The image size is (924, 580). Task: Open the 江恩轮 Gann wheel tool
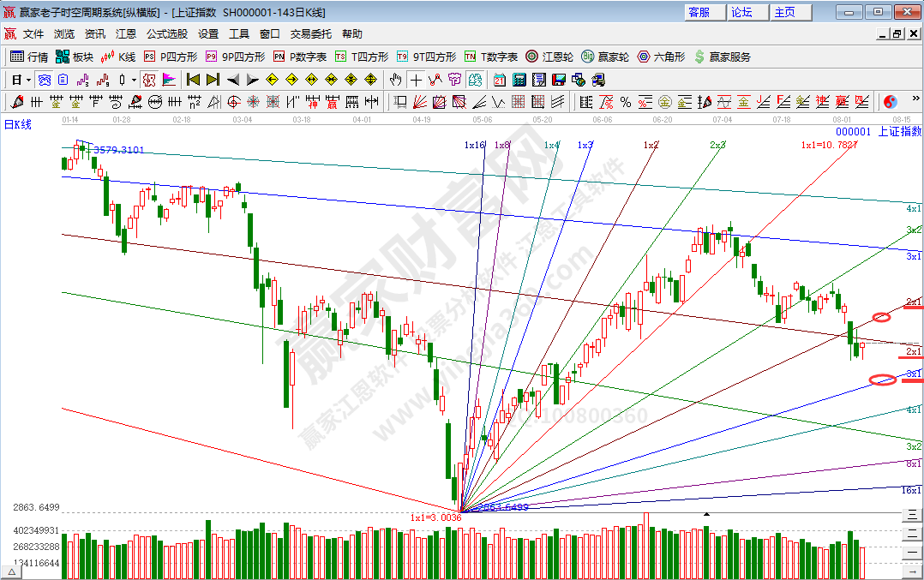(x=549, y=57)
